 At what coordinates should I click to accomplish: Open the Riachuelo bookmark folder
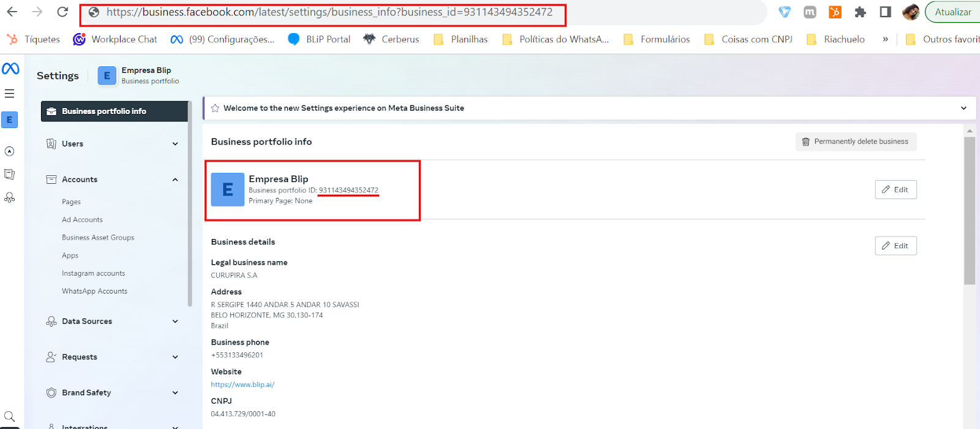pos(836,39)
